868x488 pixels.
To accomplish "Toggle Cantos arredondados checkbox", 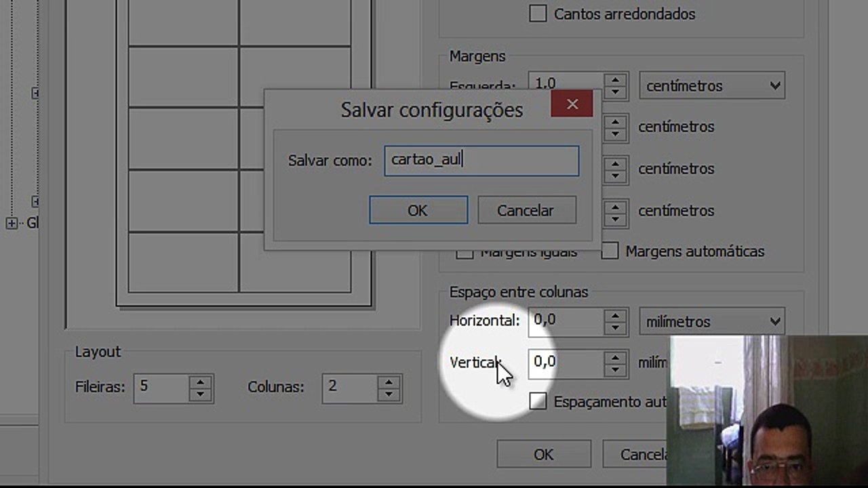I will point(538,14).
